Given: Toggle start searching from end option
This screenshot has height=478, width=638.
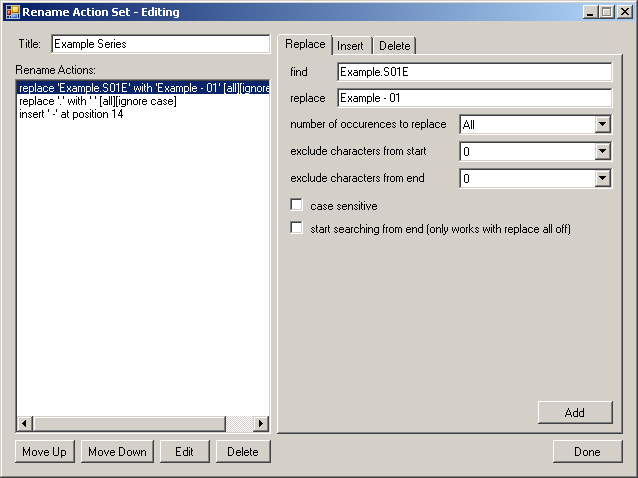Looking at the screenshot, I should 296,228.
